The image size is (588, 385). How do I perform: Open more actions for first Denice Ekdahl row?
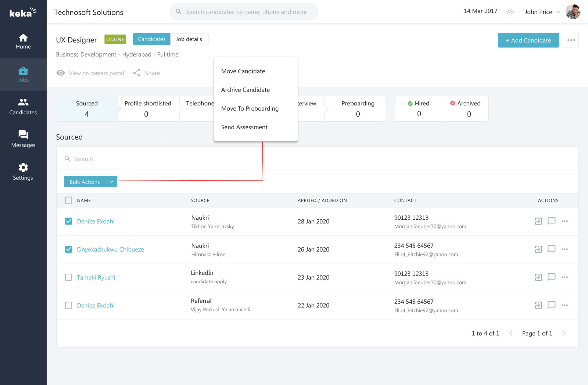click(564, 221)
